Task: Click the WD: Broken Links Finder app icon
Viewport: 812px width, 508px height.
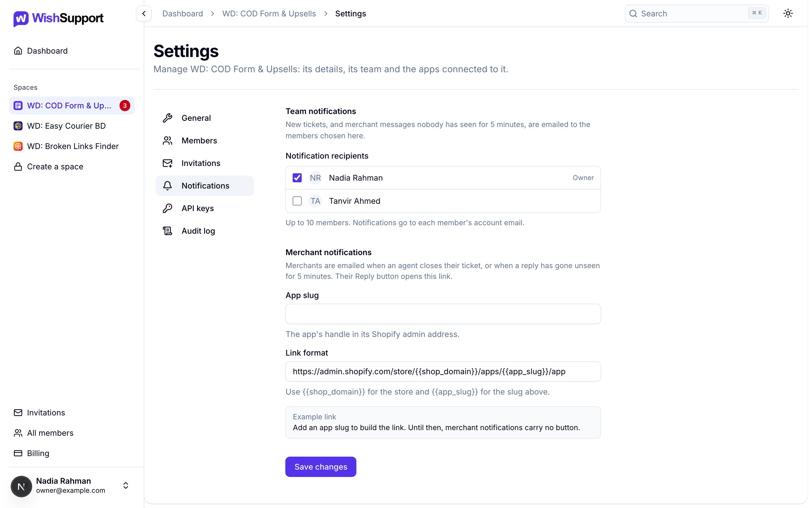Action: tap(18, 146)
